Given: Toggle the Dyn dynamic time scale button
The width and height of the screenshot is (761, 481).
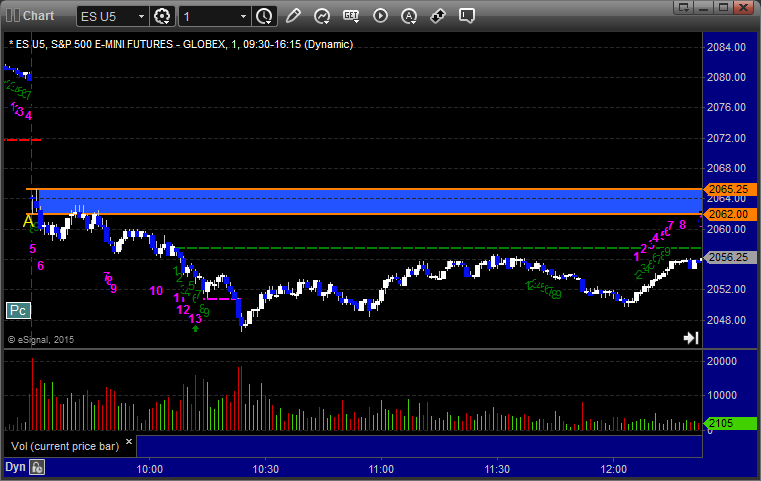Looking at the screenshot, I should (15, 466).
